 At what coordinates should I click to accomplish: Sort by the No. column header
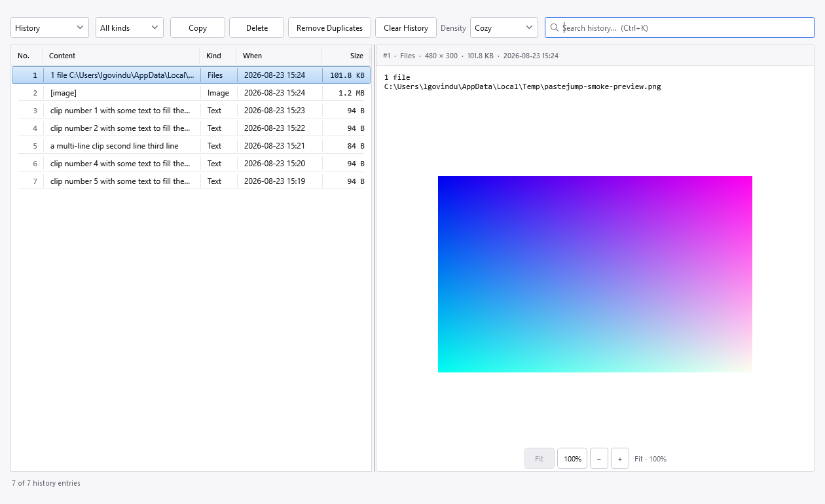(x=27, y=56)
